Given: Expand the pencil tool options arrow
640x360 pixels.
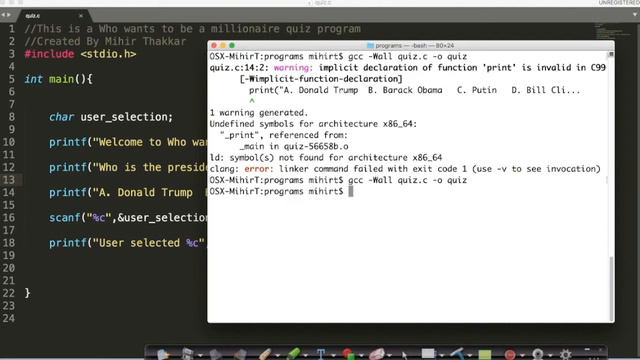Looking at the screenshot, I should (278, 356).
